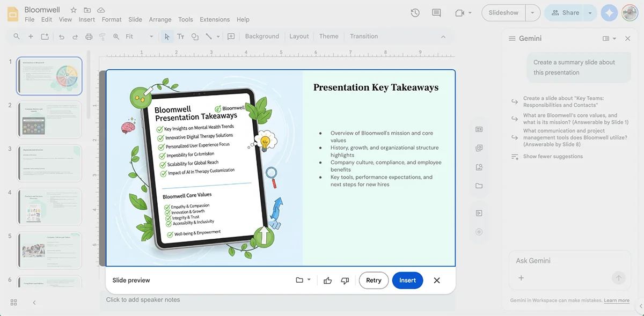Search the menus with the magnifier icon
Screen dimensions: 644x316
[17, 36]
